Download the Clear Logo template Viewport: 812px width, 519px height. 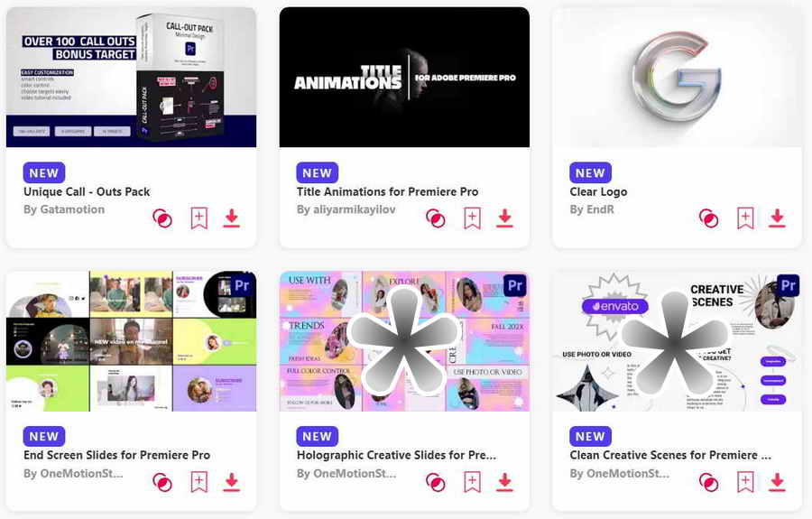click(x=777, y=218)
